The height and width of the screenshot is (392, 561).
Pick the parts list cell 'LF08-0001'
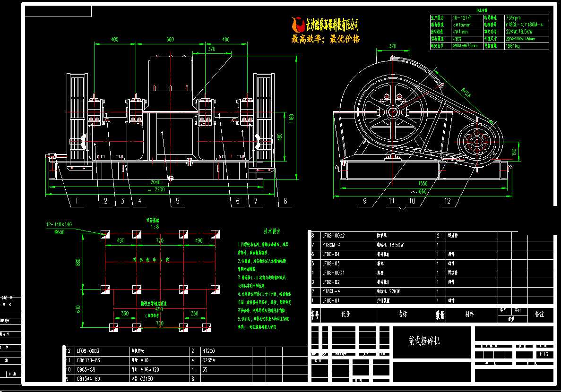click(333, 273)
